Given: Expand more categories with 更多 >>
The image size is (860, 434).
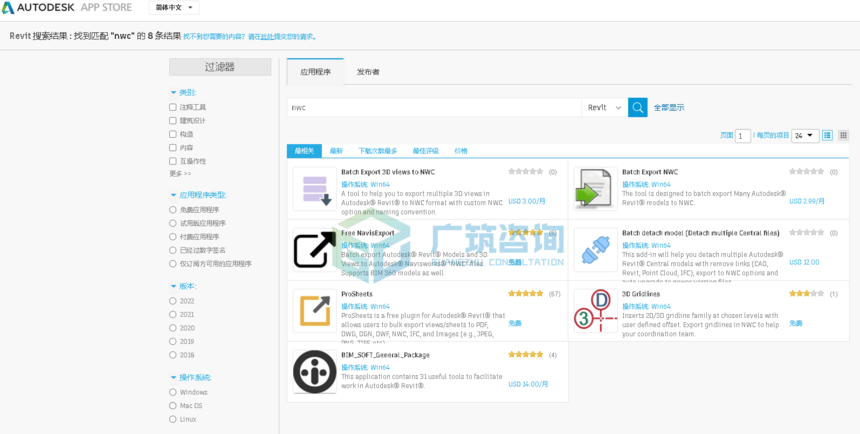Looking at the screenshot, I should tap(180, 173).
